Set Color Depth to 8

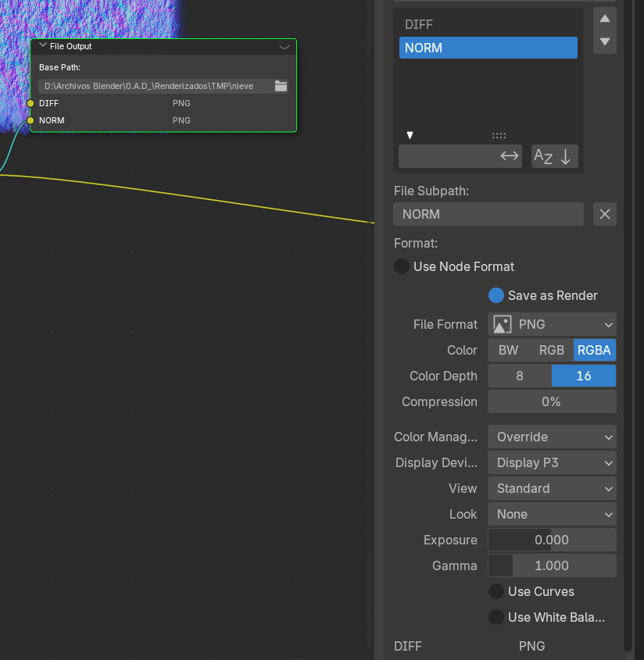tap(520, 376)
